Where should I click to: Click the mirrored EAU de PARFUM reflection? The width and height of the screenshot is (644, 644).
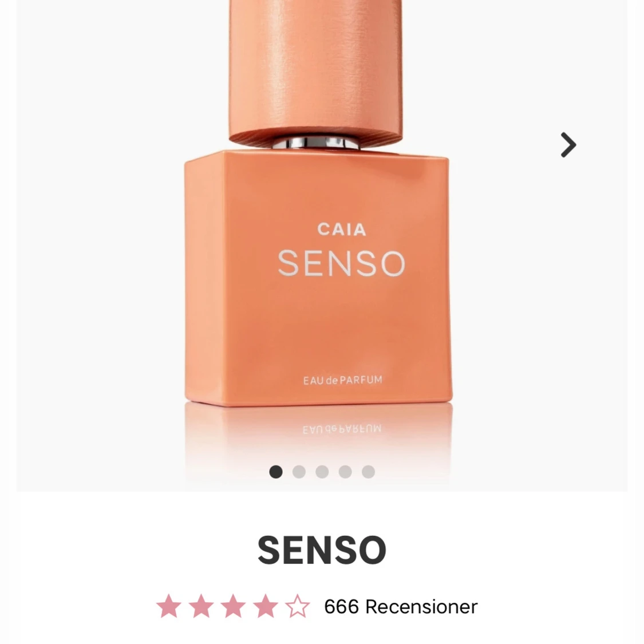tap(342, 429)
